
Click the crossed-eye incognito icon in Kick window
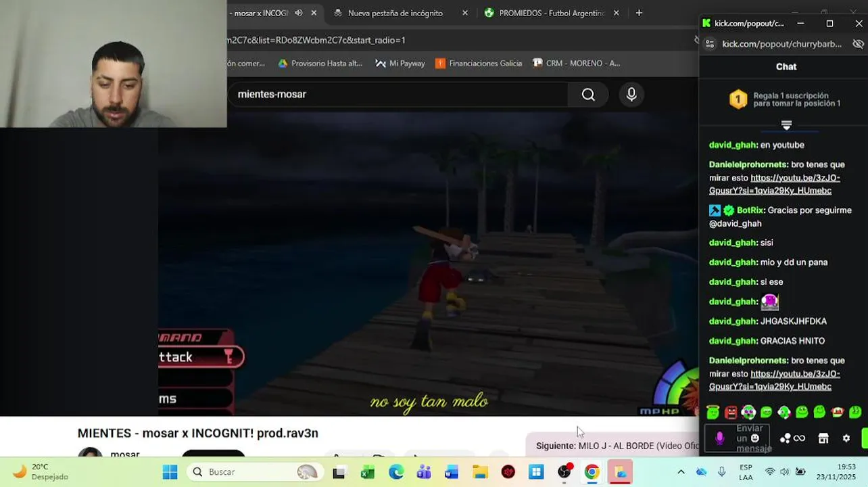858,44
